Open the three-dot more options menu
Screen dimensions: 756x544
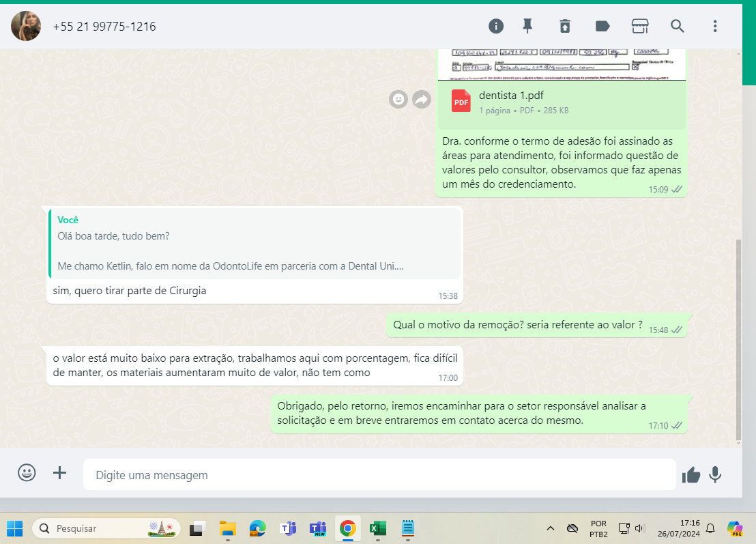click(x=715, y=26)
